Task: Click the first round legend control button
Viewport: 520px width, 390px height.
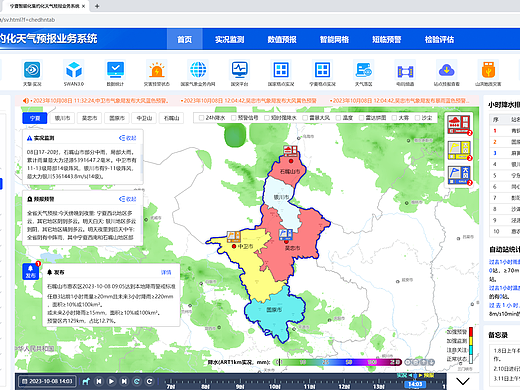Action: click(x=408, y=362)
